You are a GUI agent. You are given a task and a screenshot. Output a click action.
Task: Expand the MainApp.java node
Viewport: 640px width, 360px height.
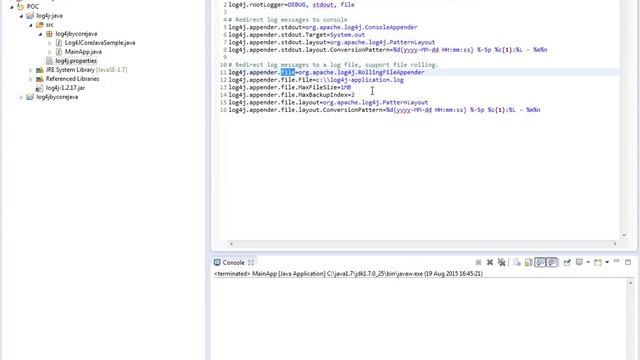pyautogui.click(x=50, y=52)
